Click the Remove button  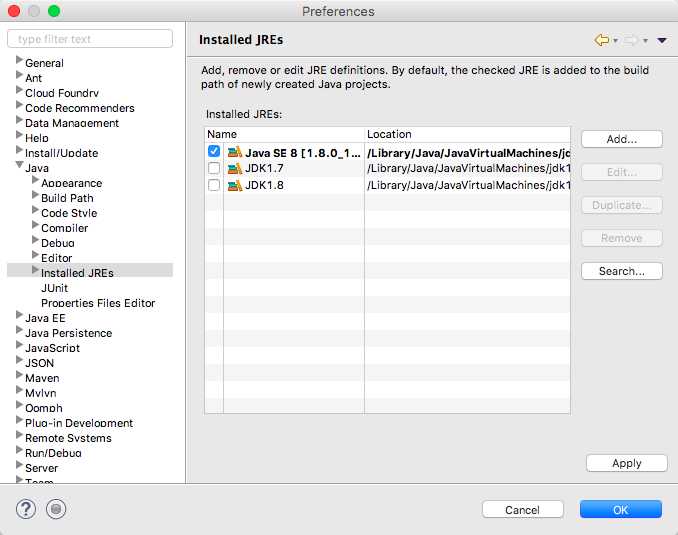pyautogui.click(x=622, y=238)
